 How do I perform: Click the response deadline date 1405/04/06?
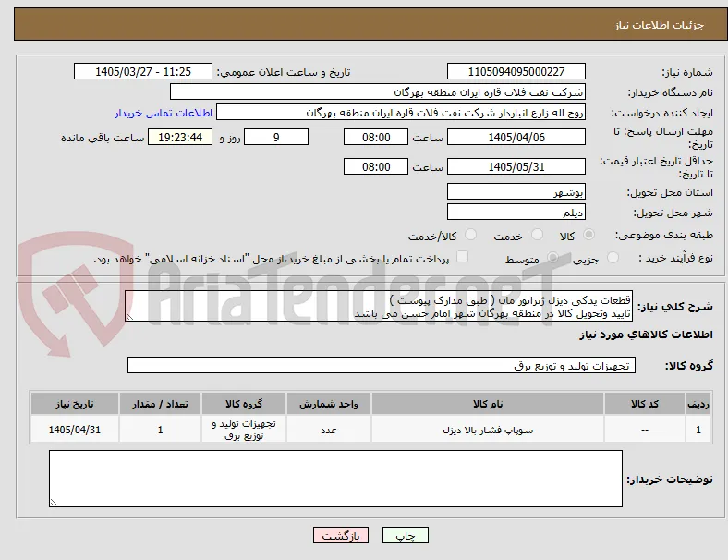click(x=516, y=137)
